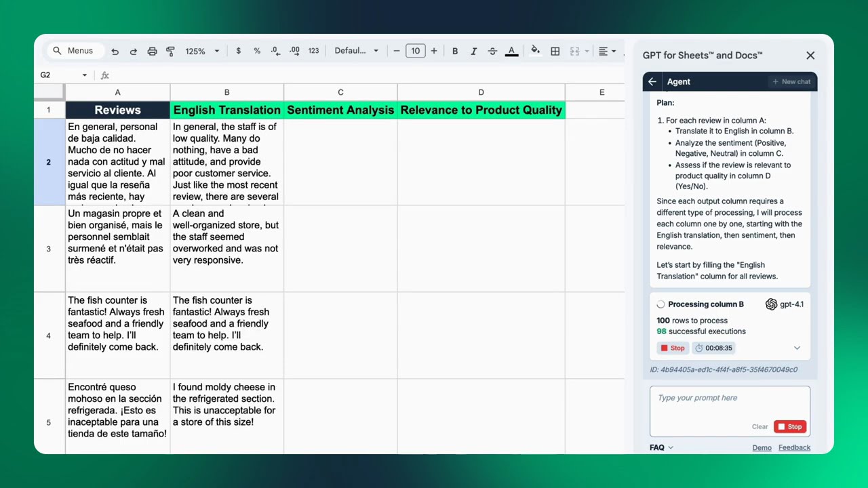Click the 'Un magasin propre' review cell
This screenshot has width=868, height=488.
click(117, 249)
